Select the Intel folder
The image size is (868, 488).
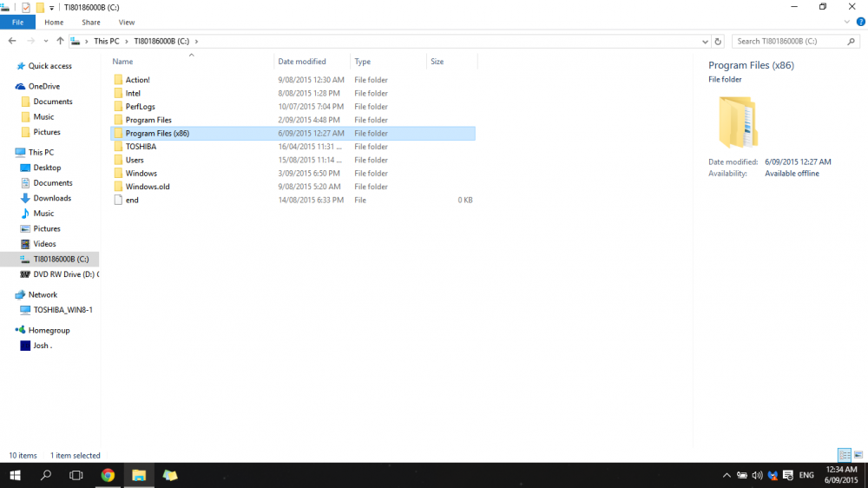pyautogui.click(x=133, y=93)
